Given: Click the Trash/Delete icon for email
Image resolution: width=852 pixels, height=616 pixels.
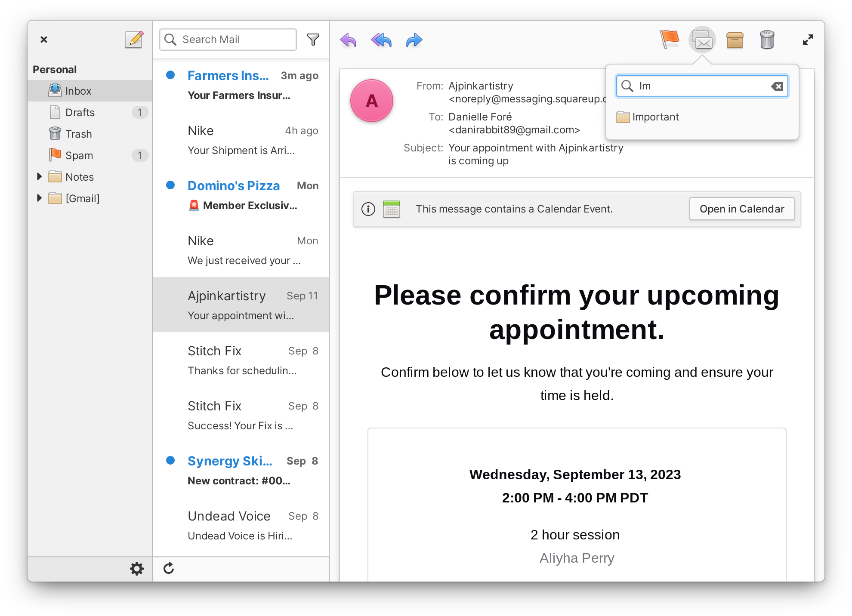Looking at the screenshot, I should [767, 40].
